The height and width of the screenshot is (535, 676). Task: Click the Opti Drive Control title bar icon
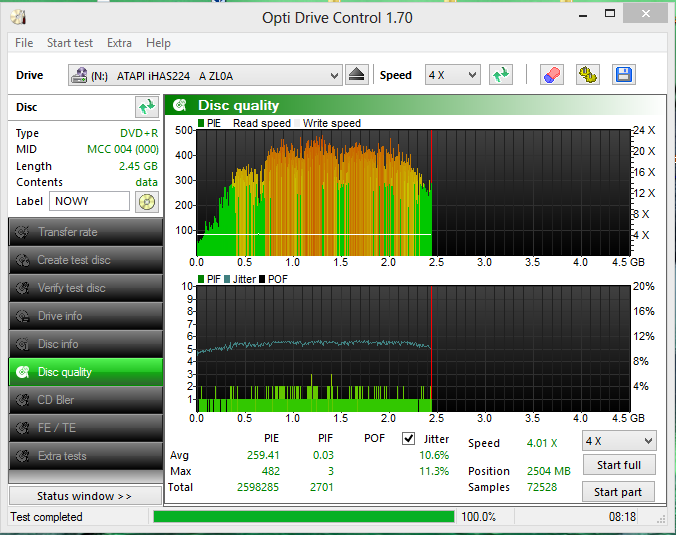coord(19,17)
